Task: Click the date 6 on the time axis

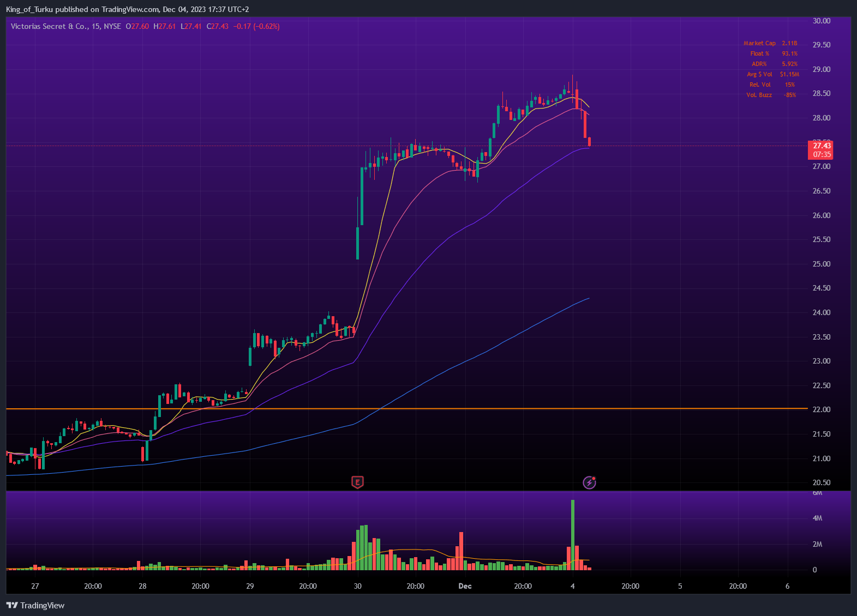Action: click(787, 586)
